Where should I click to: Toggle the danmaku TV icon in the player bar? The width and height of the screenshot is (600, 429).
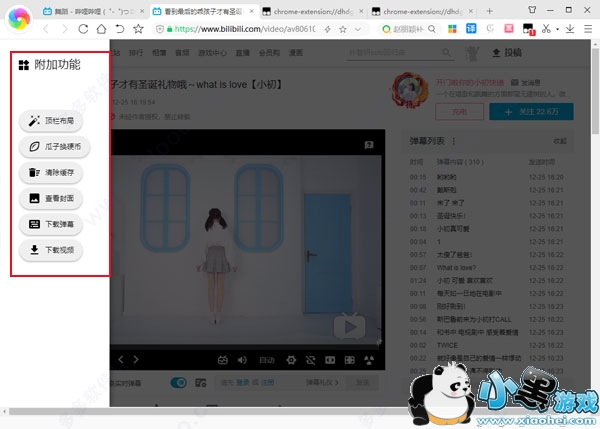pyautogui.click(x=223, y=360)
